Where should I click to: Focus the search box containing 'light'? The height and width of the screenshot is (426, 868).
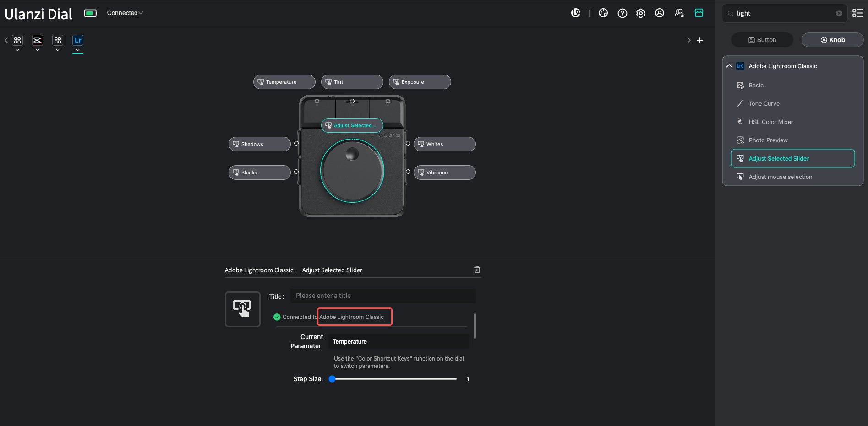(785, 13)
